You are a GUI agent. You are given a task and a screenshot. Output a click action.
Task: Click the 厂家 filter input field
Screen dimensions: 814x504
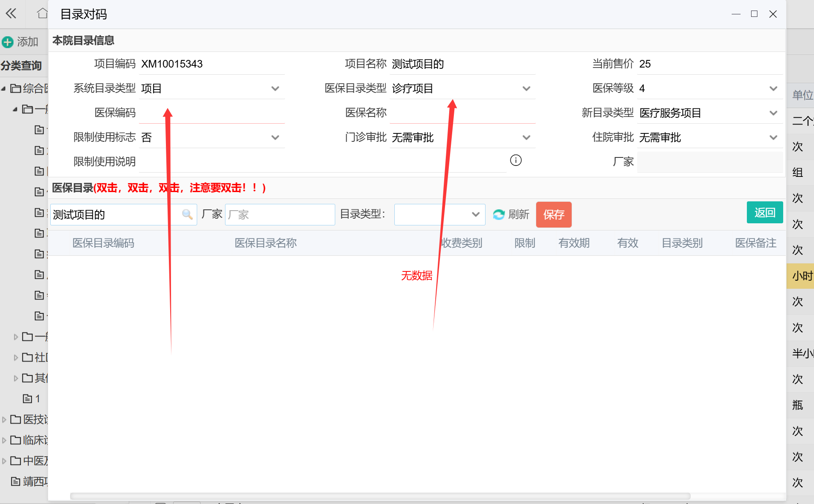(279, 214)
